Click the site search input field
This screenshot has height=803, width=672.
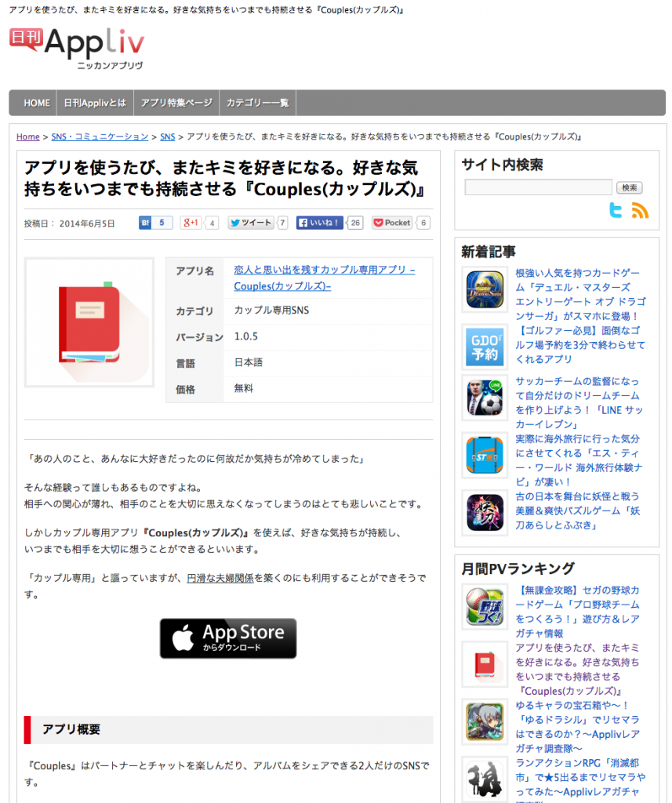[539, 187]
